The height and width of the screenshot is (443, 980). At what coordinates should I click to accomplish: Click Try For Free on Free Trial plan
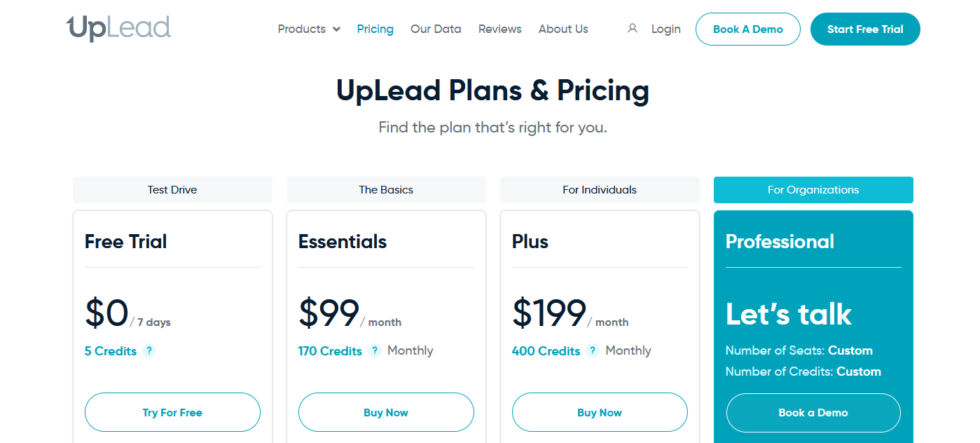click(x=172, y=412)
